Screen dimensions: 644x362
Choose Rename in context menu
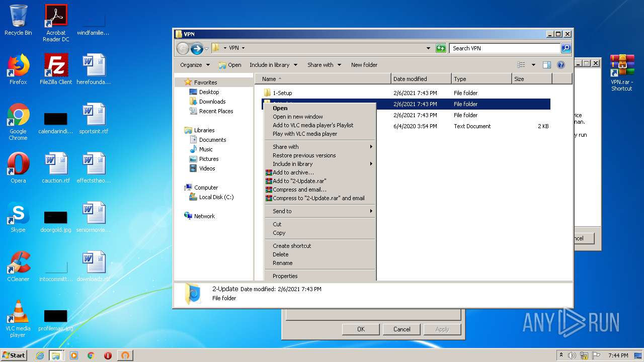point(320,263)
